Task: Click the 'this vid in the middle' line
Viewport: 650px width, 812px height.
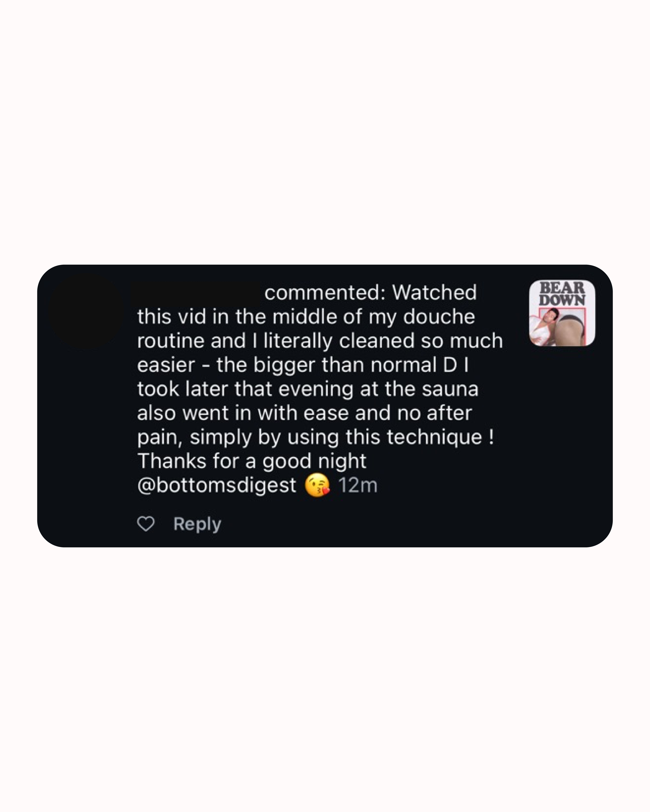Action: pos(306,317)
